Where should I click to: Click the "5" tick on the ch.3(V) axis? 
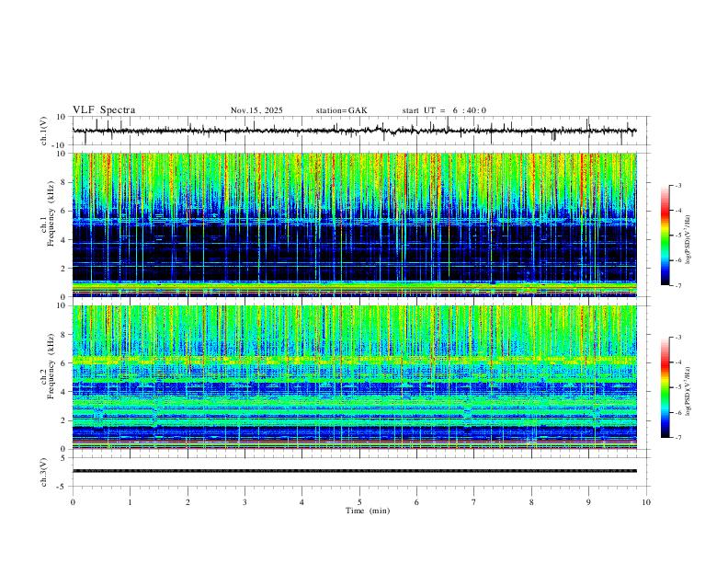coord(63,458)
